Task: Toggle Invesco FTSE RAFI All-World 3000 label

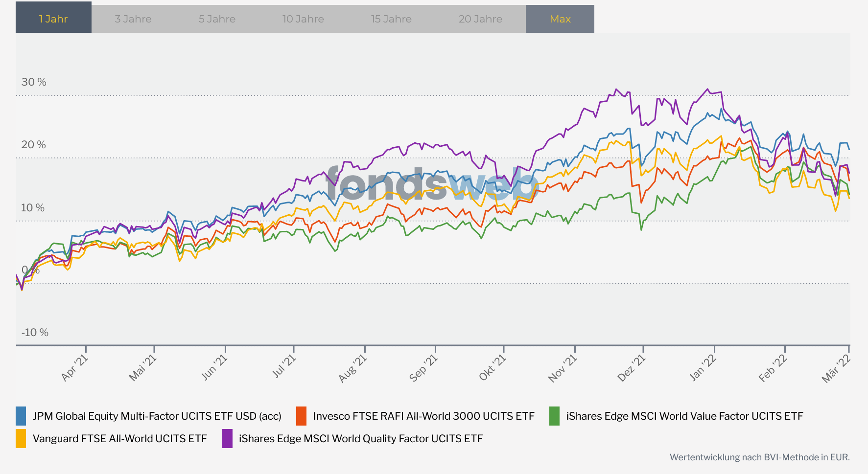Action: click(x=423, y=416)
